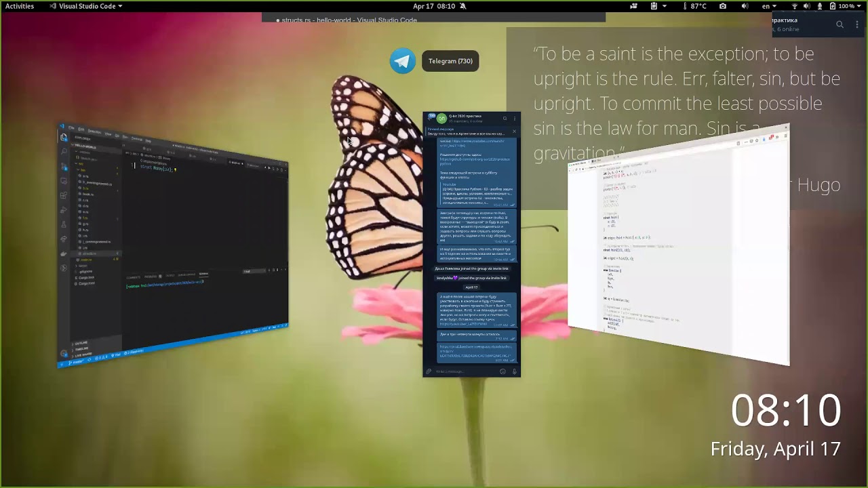The height and width of the screenshot is (488, 868).
Task: Open the en keyboard layout dropdown
Action: point(770,6)
